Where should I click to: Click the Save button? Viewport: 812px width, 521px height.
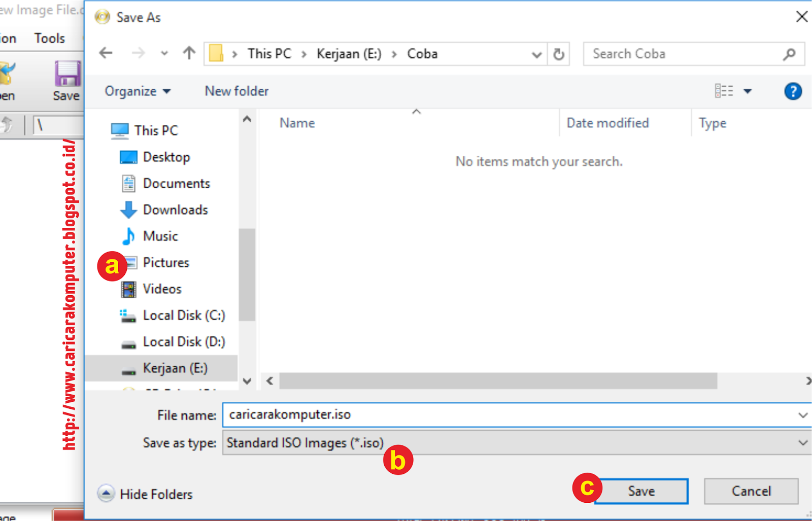641,491
